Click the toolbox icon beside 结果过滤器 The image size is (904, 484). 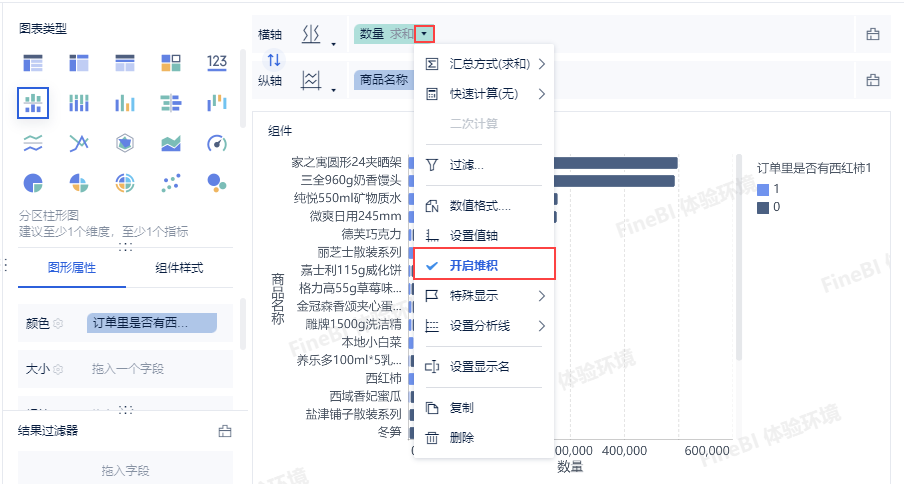(x=225, y=431)
